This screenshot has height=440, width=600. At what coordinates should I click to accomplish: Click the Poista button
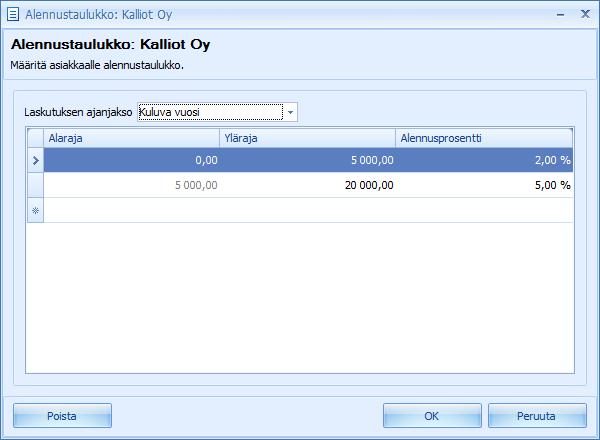(x=62, y=416)
